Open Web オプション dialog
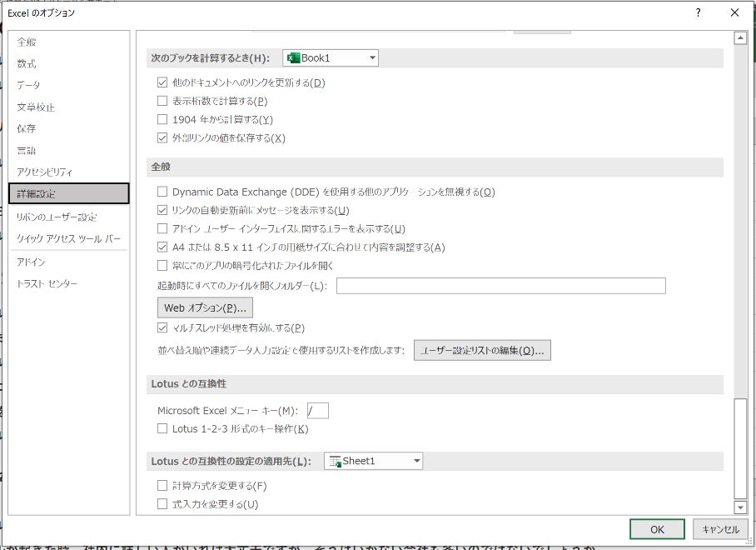756x550 pixels. pyautogui.click(x=205, y=307)
